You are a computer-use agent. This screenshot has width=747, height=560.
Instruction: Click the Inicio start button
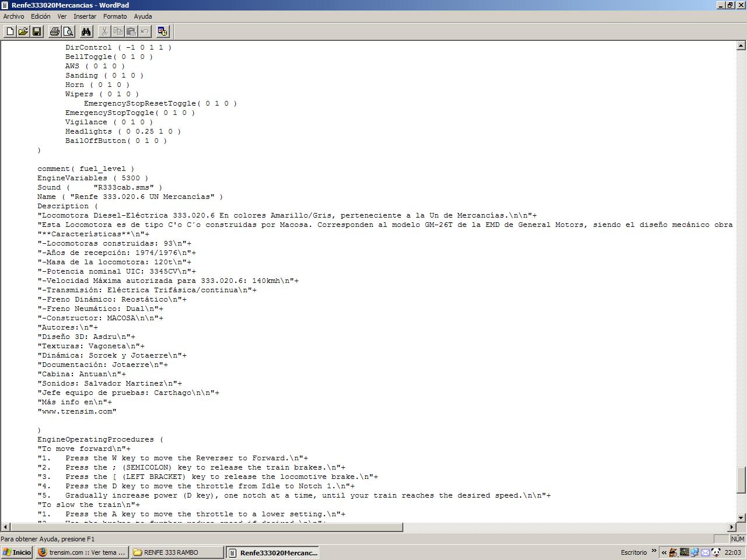pyautogui.click(x=16, y=552)
